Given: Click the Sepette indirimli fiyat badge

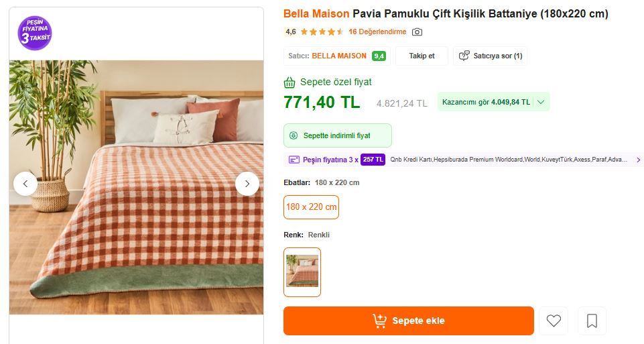Looking at the screenshot, I should pyautogui.click(x=337, y=135).
